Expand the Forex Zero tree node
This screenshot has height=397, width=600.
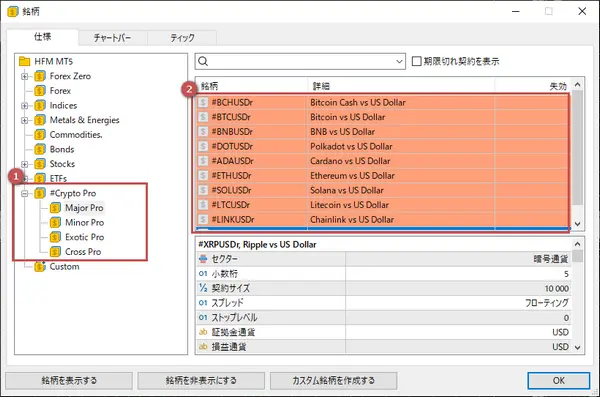[x=25, y=76]
